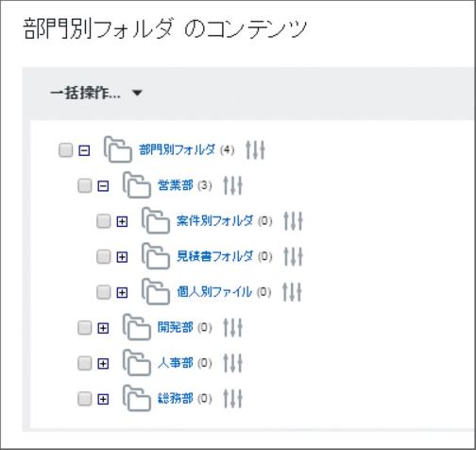Viewport: 476px width, 450px height.
Task: Click the 案件別フォルダ folder name link
Action: (214, 220)
